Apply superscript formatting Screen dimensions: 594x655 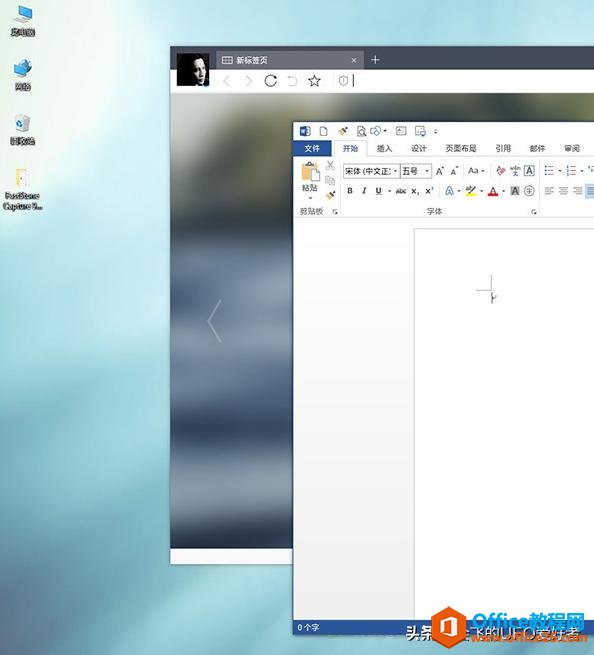coord(429,191)
